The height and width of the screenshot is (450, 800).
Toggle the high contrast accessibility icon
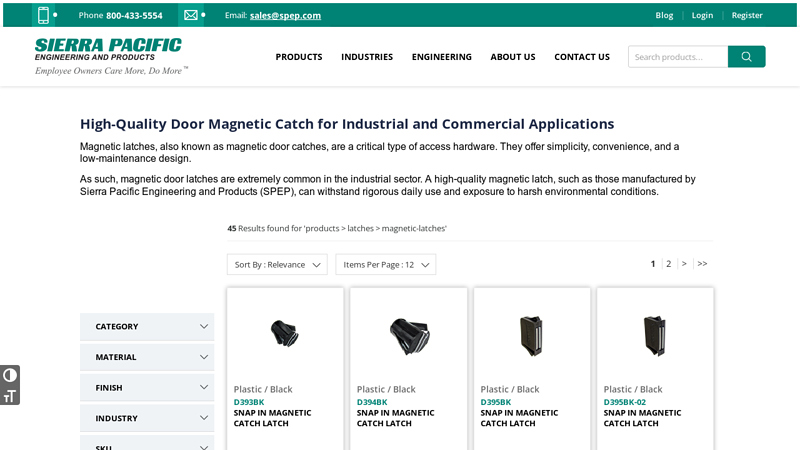[10, 376]
